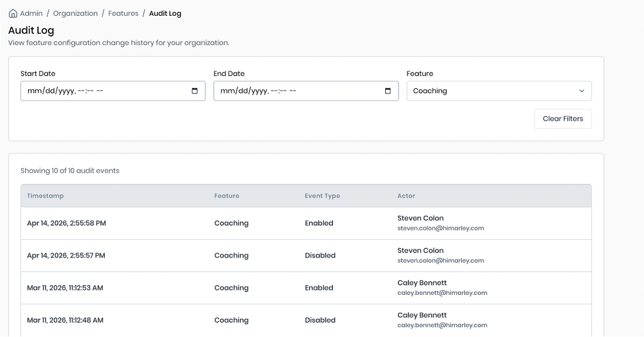Image resolution: width=644 pixels, height=337 pixels.
Task: Click the Clear Filters button
Action: click(x=562, y=119)
